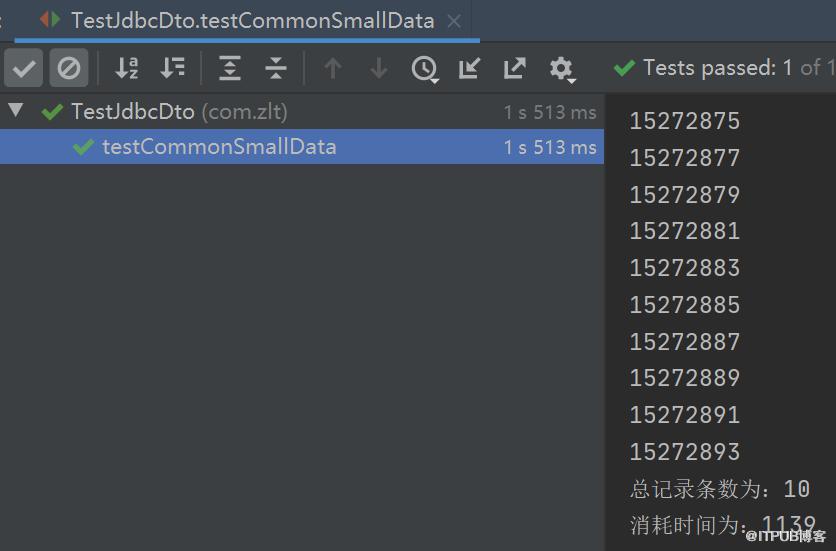Image resolution: width=836 pixels, height=551 pixels.
Task: Import tests from file icon
Action: (x=469, y=68)
